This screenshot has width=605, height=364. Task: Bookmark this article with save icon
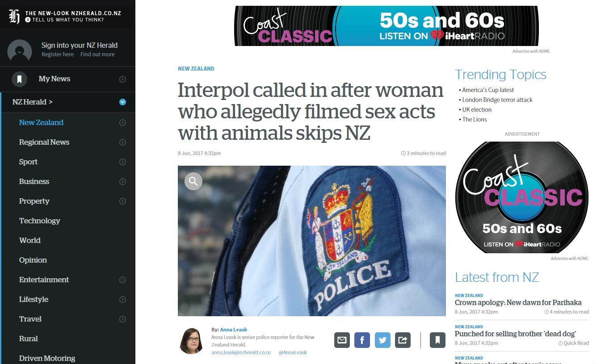437,340
